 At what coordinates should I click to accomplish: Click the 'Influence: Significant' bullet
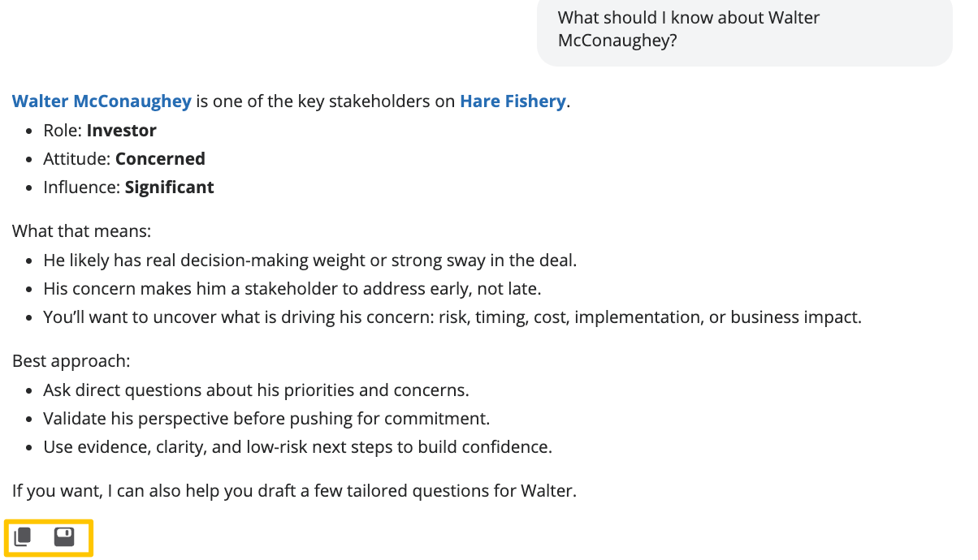[x=129, y=187]
